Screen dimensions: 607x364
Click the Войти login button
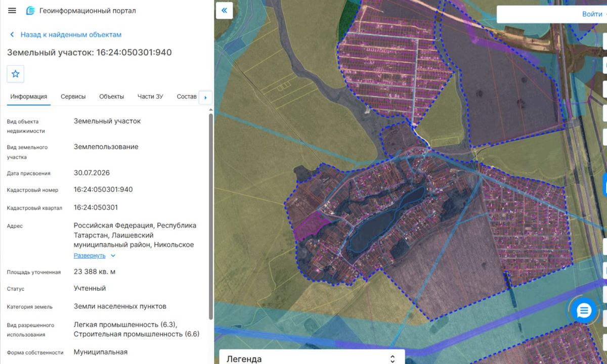click(x=592, y=14)
